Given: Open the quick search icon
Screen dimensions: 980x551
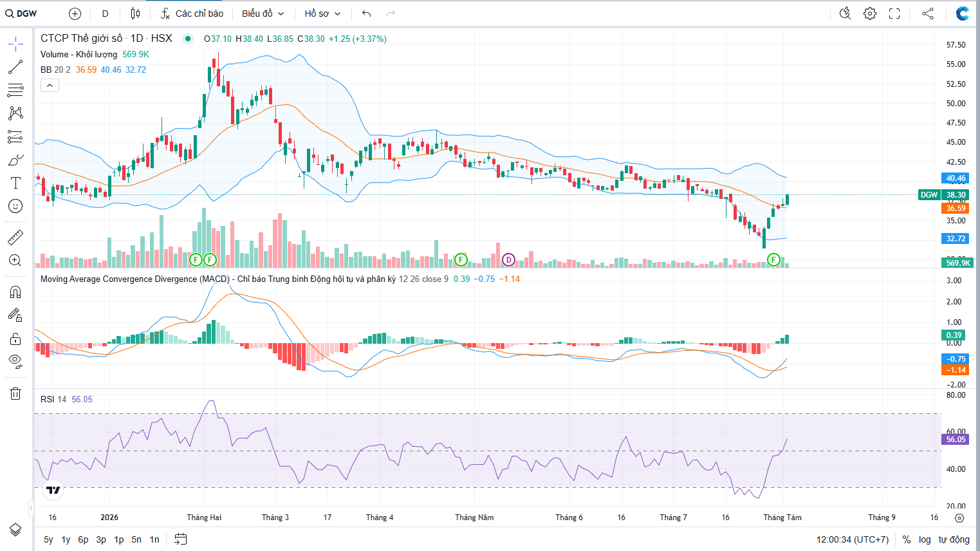Looking at the screenshot, I should tap(846, 14).
